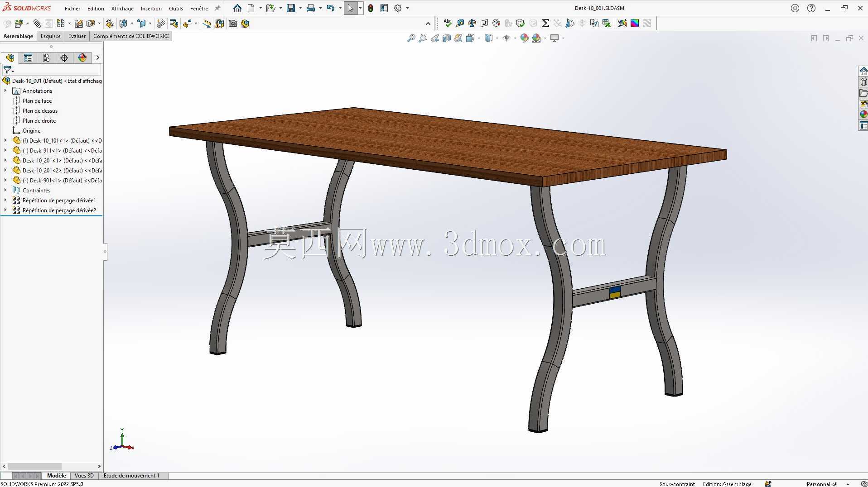Toggle the menu bar pin icon
Screen dimensions: 868x487
[x=217, y=8]
